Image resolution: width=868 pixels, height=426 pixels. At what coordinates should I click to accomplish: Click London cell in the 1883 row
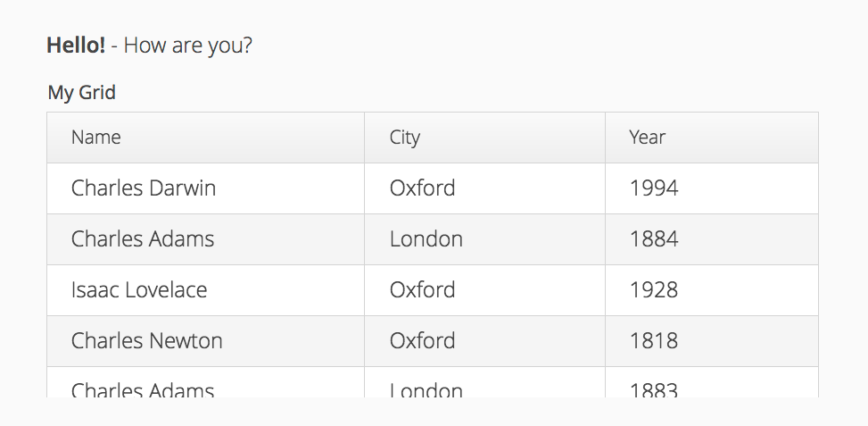(485, 383)
